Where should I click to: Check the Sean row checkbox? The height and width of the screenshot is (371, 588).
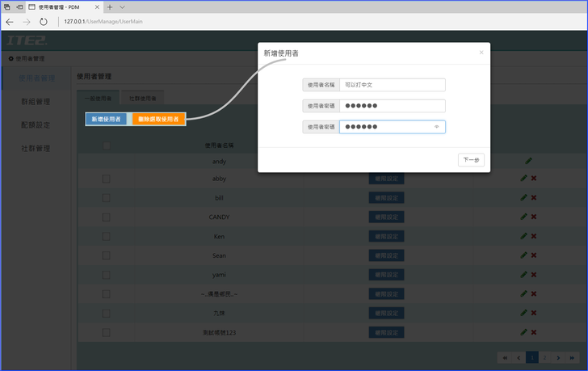click(106, 255)
